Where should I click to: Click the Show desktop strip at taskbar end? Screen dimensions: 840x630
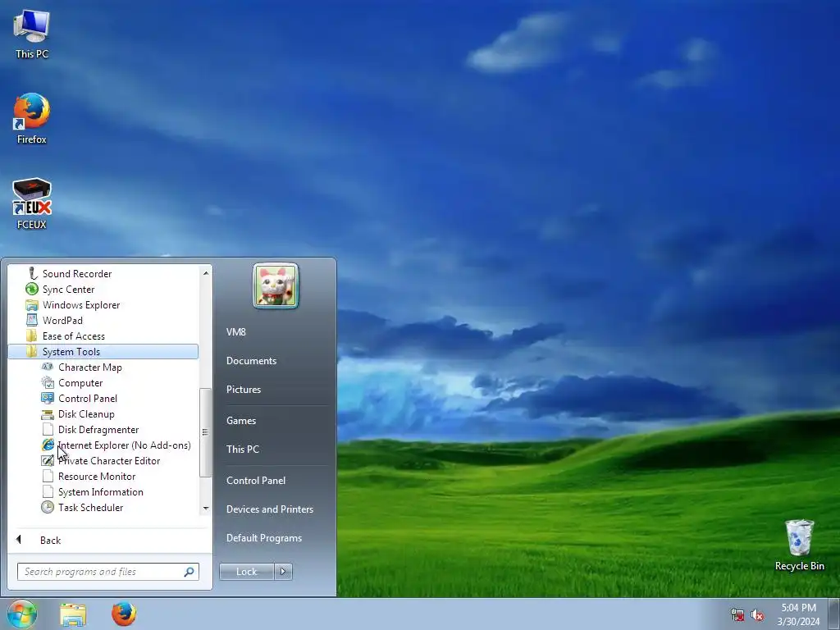coord(834,614)
